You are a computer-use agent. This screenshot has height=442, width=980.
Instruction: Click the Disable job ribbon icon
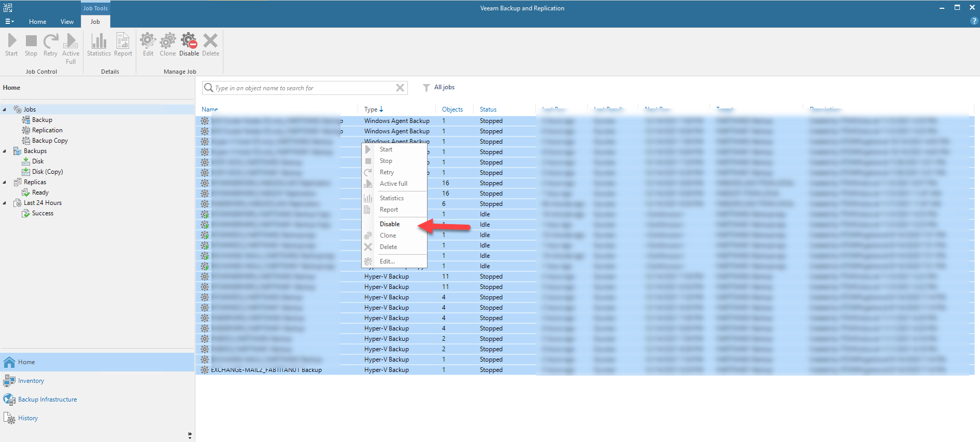tap(189, 40)
